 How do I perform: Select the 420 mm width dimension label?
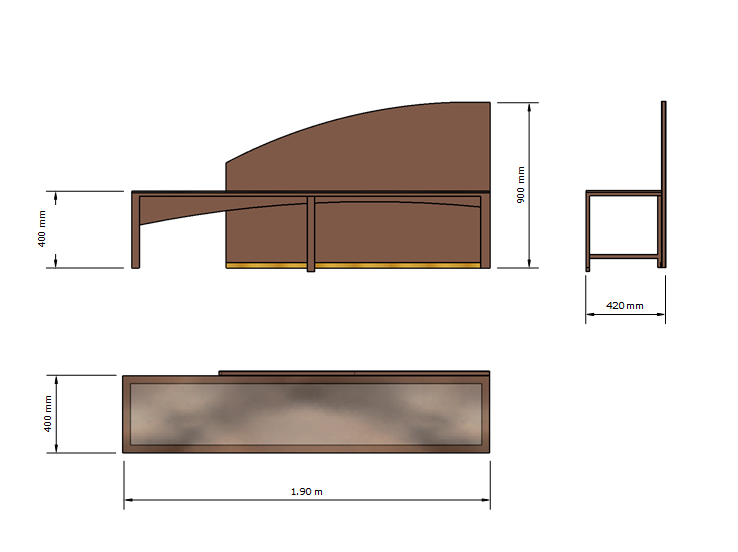(625, 305)
